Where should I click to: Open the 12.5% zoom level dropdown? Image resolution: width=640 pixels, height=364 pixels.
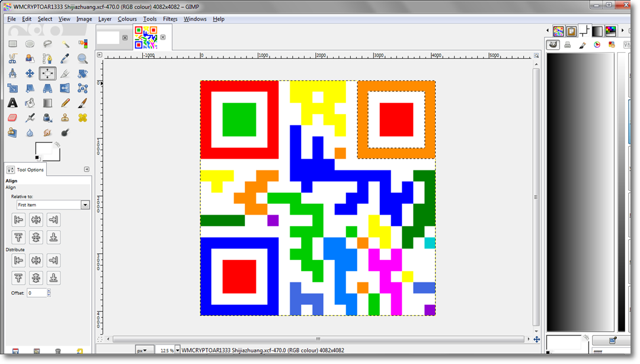pyautogui.click(x=178, y=350)
